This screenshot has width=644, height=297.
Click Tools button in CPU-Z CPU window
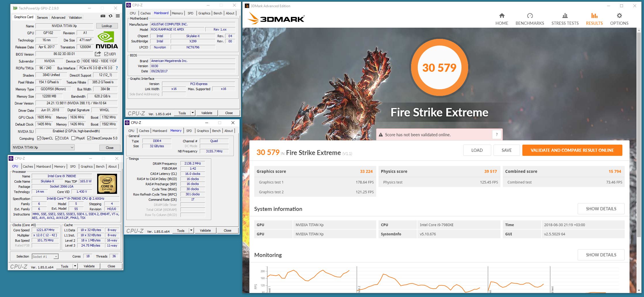(65, 266)
